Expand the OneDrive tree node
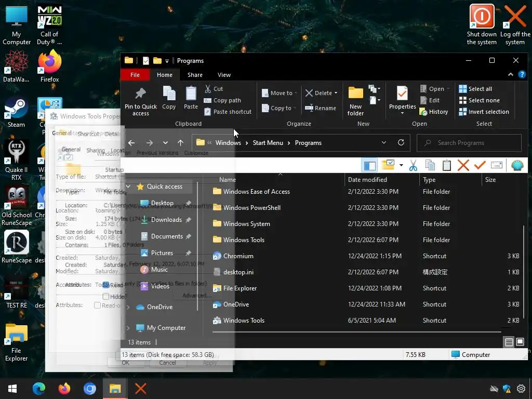The height and width of the screenshot is (399, 532). tap(128, 307)
